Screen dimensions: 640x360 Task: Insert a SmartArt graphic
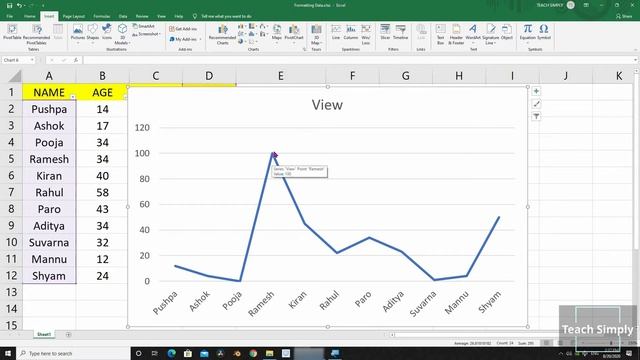click(x=144, y=26)
